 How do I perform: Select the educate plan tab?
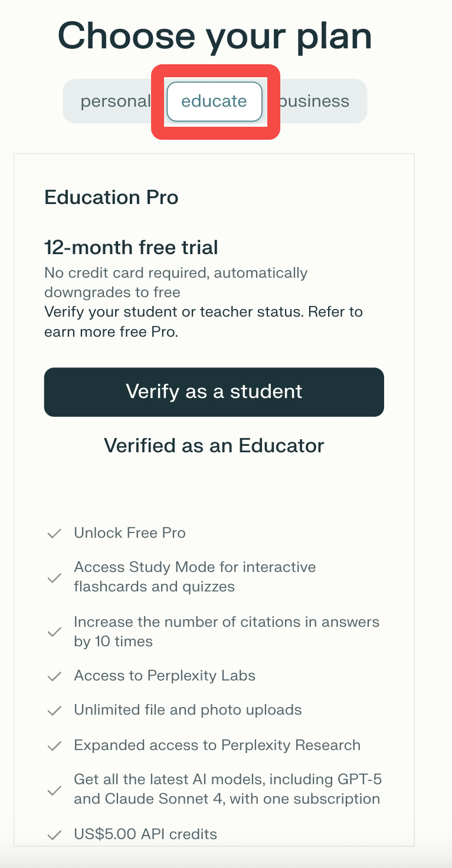[214, 101]
